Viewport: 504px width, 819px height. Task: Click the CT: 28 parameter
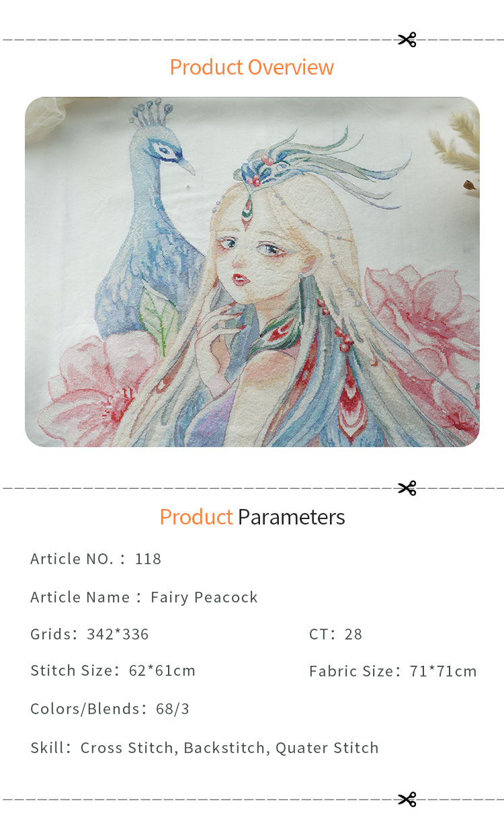(x=335, y=634)
